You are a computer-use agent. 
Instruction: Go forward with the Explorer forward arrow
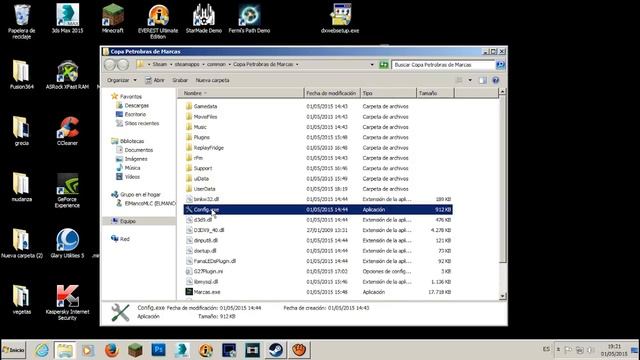point(123,64)
